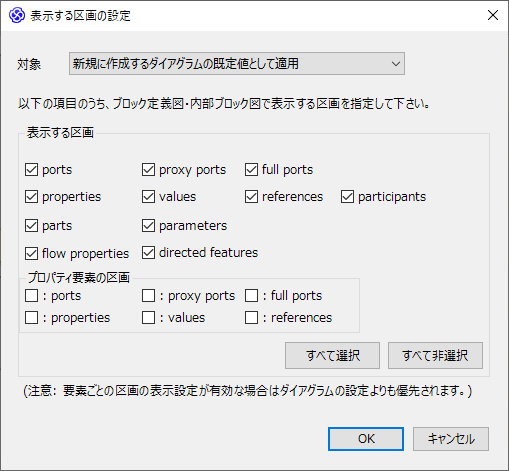This screenshot has width=509, height=471.
Task: Click the astah app icon in title bar
Action: tap(17, 15)
